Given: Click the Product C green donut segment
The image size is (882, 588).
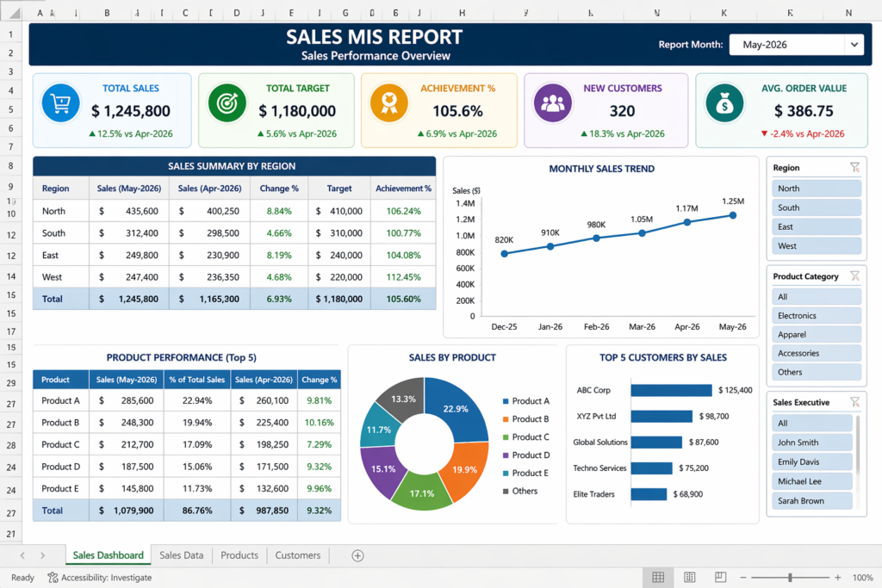Looking at the screenshot, I should pyautogui.click(x=421, y=493).
